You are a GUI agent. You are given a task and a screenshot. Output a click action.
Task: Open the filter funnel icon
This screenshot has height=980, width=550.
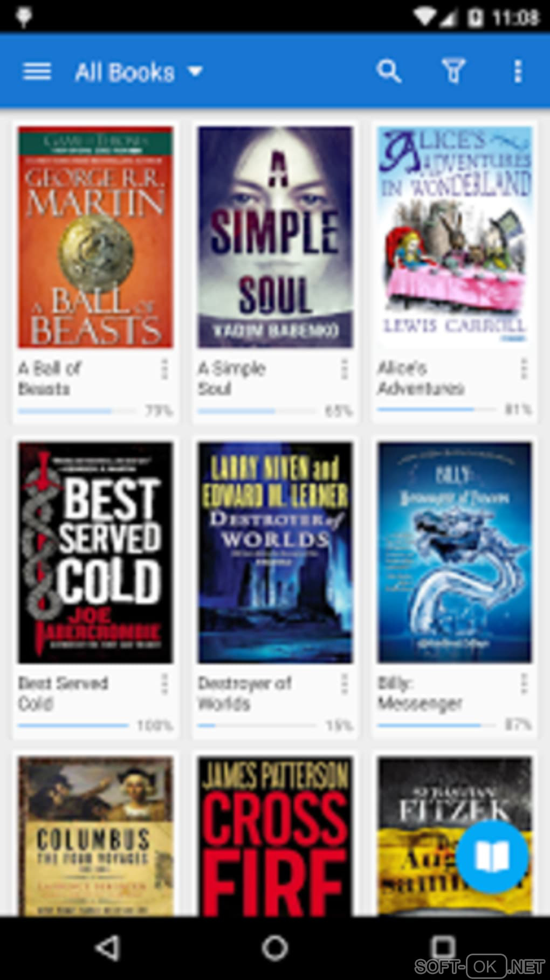pos(453,71)
